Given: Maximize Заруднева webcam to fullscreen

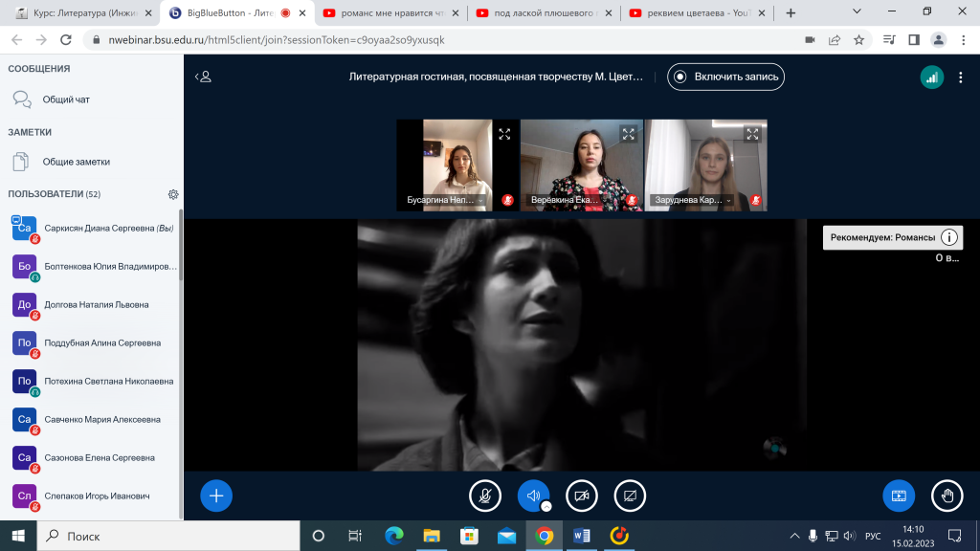Looking at the screenshot, I should 752,134.
